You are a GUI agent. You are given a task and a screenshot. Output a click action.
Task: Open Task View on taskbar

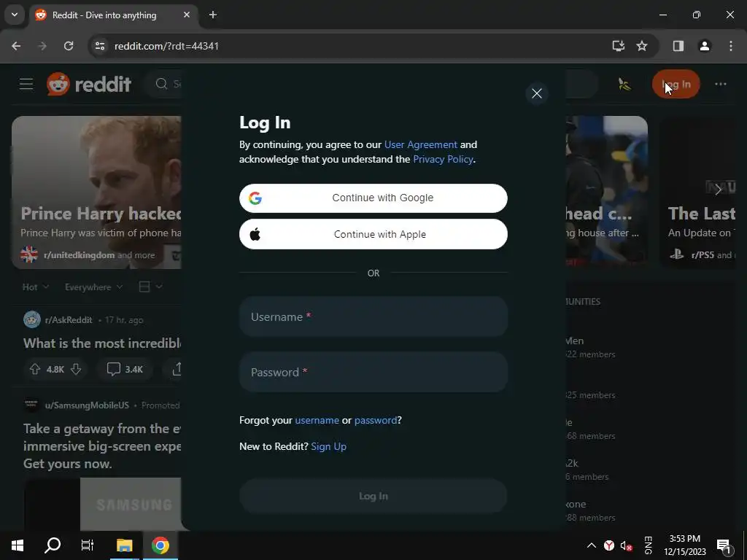[x=88, y=545]
